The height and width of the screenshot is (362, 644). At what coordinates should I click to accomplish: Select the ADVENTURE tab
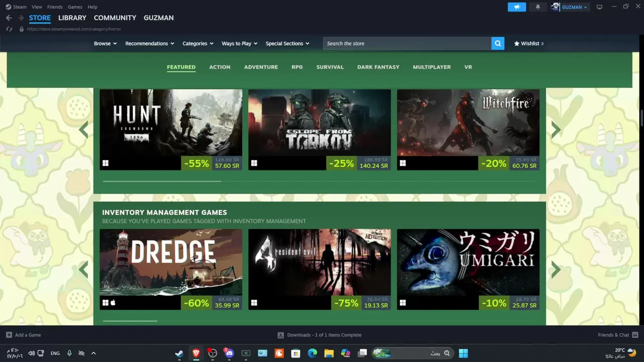coord(261,67)
